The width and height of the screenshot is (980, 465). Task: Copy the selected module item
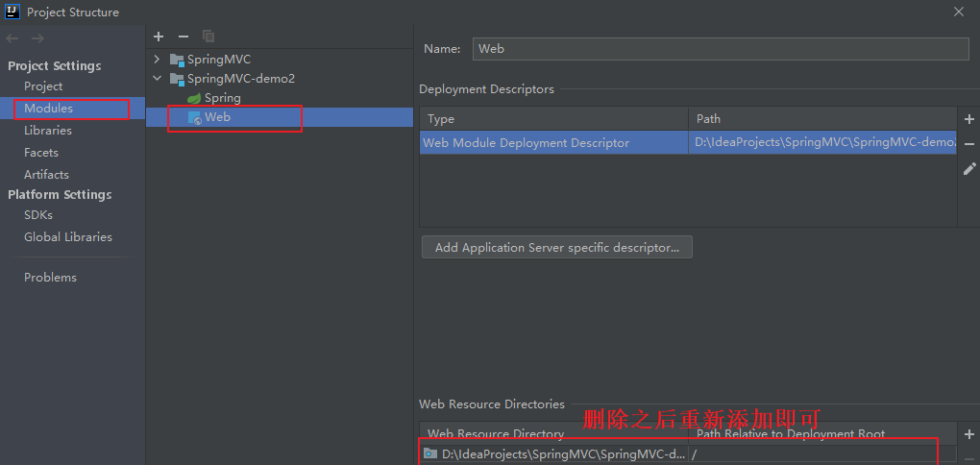pyautogui.click(x=208, y=37)
